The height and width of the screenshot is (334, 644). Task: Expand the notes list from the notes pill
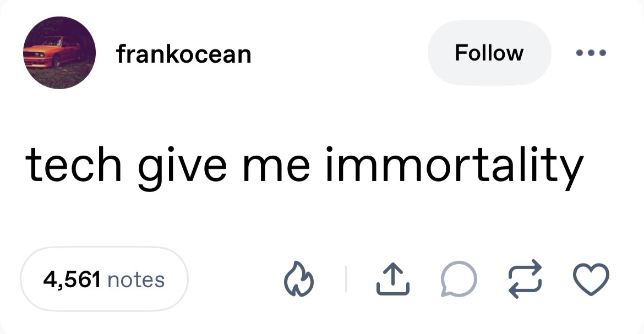[x=104, y=279]
